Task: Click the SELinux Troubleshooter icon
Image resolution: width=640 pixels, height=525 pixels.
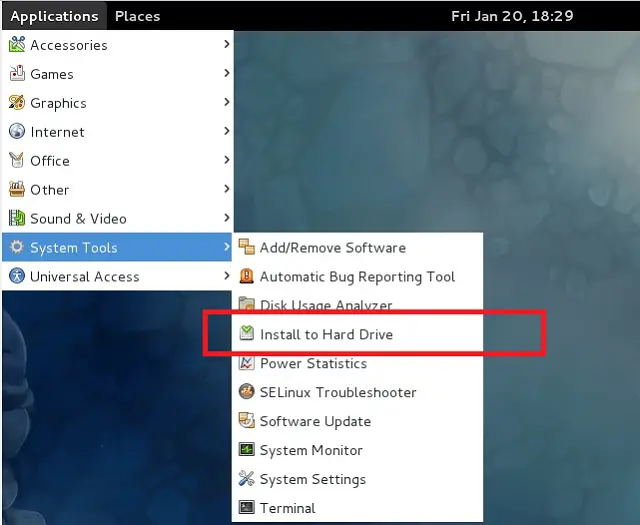Action: coord(247,392)
